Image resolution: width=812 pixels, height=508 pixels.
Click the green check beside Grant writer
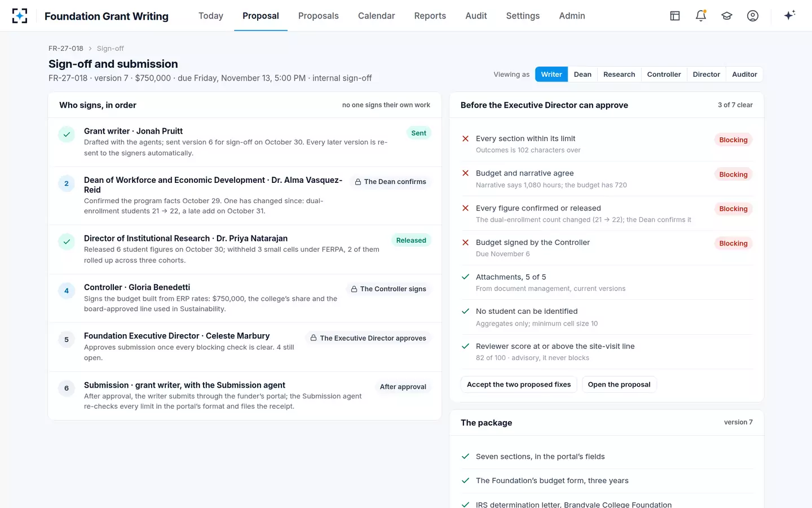pos(67,134)
